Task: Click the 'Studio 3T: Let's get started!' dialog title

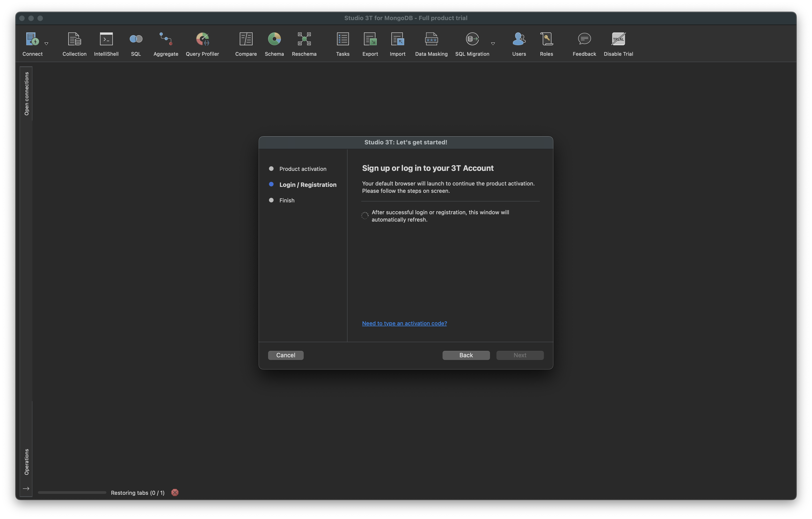Action: click(x=406, y=142)
